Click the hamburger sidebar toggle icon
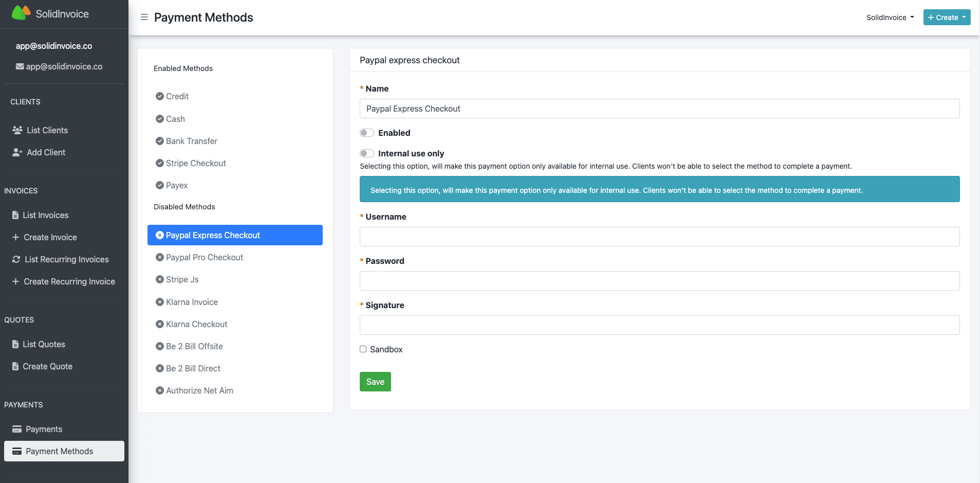 click(x=144, y=17)
